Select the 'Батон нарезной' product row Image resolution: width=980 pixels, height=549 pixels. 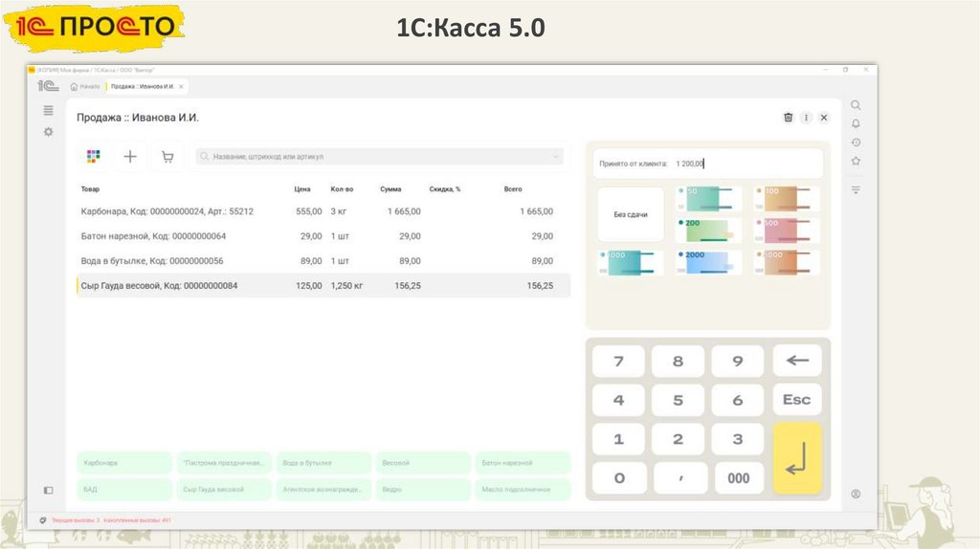coord(323,236)
